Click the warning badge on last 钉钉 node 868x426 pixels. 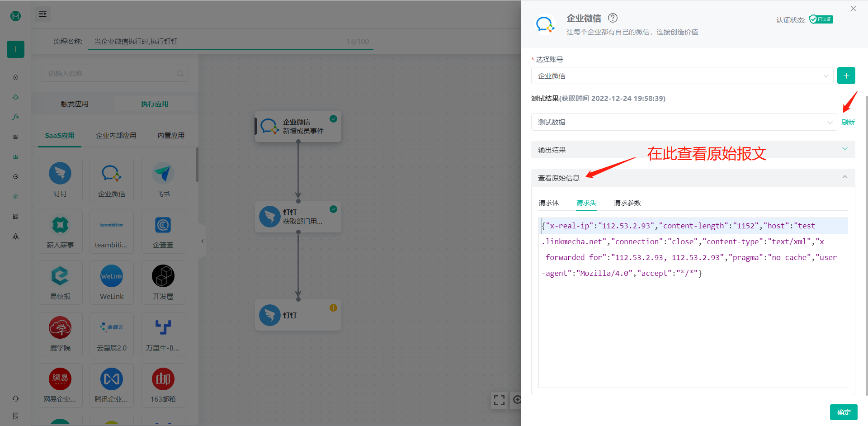333,308
